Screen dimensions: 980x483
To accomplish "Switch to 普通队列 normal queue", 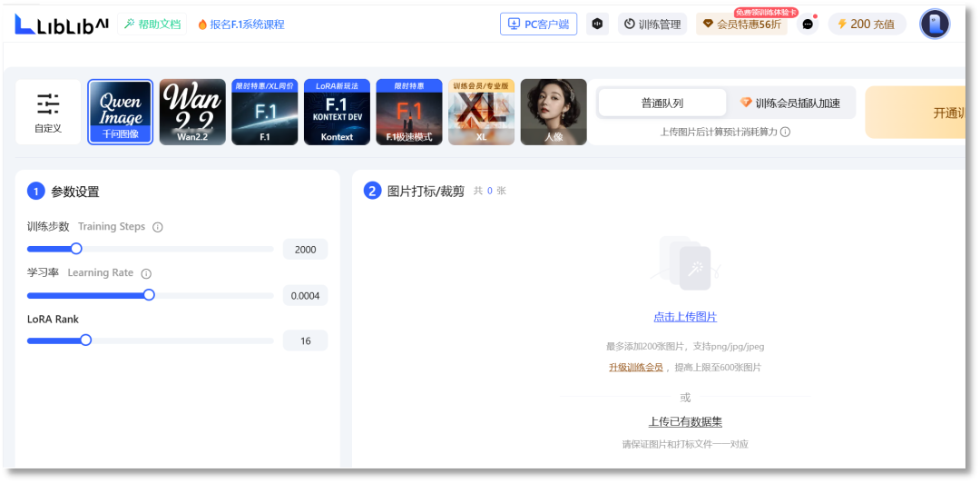I will (x=661, y=103).
